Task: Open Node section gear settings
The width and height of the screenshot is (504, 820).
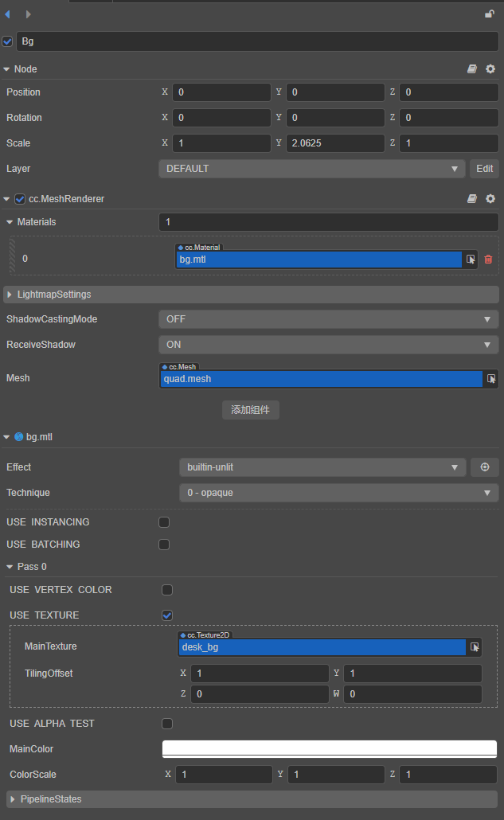Action: tap(490, 69)
